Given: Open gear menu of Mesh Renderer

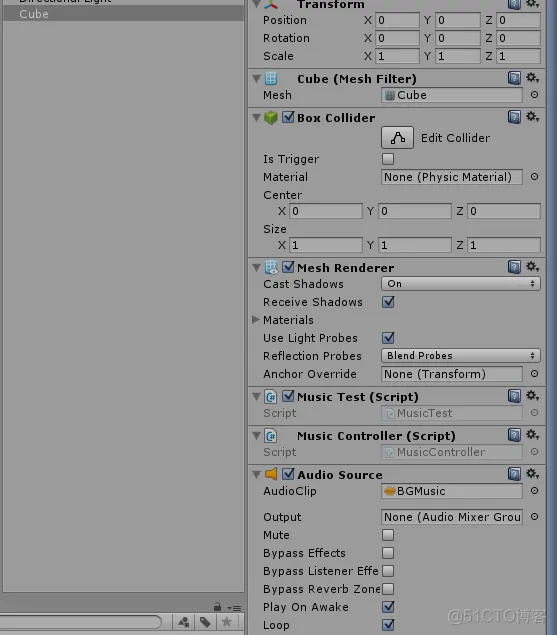Looking at the screenshot, I should tap(532, 267).
